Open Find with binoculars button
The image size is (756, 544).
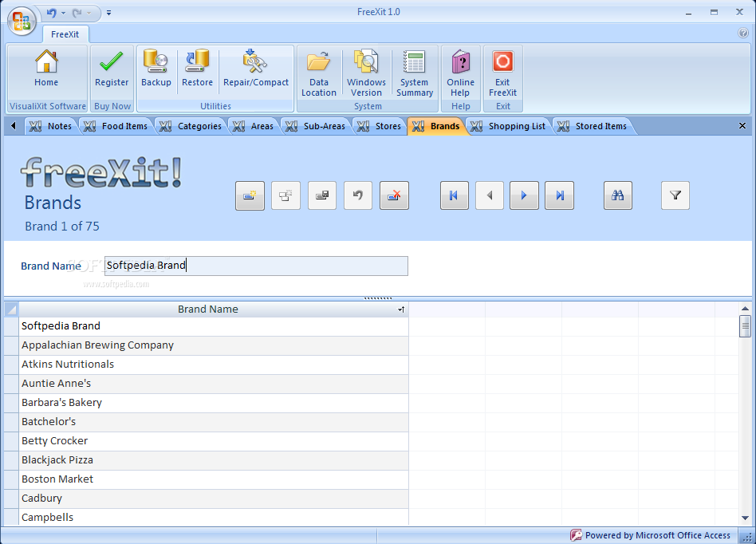pyautogui.click(x=617, y=195)
